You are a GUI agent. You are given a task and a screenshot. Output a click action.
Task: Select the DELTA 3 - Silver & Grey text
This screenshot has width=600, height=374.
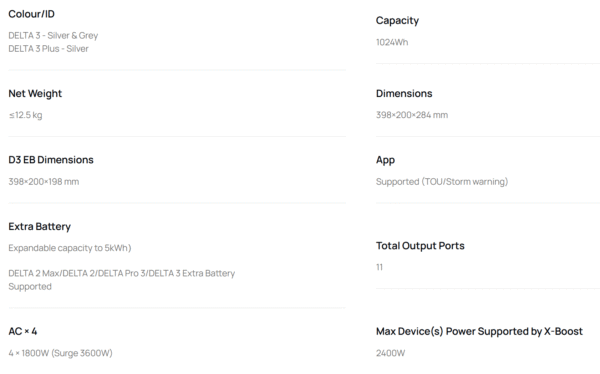(53, 36)
